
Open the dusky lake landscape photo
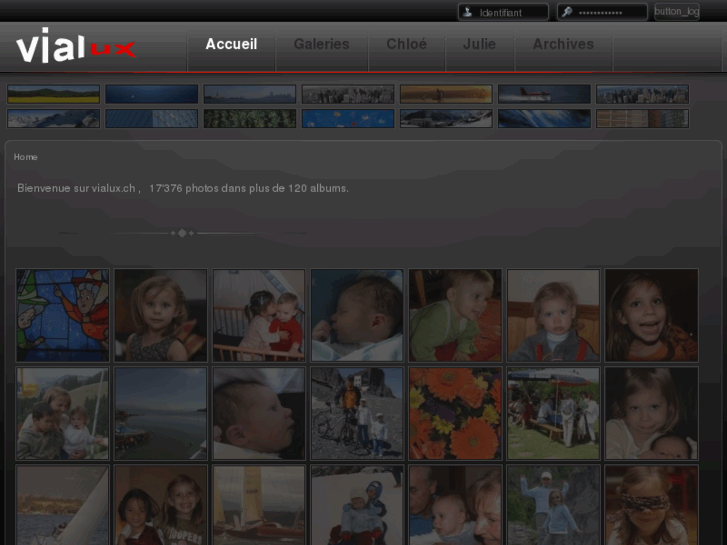click(x=161, y=413)
